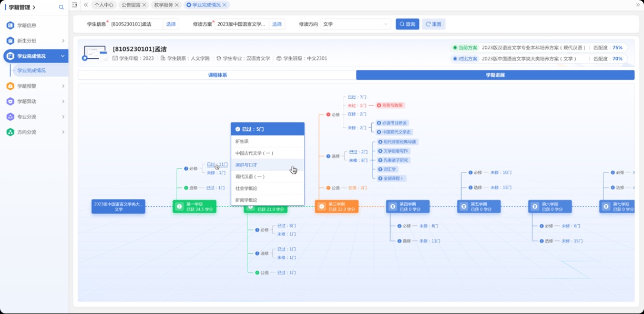Click the search icon in sidebar header

pos(61,7)
